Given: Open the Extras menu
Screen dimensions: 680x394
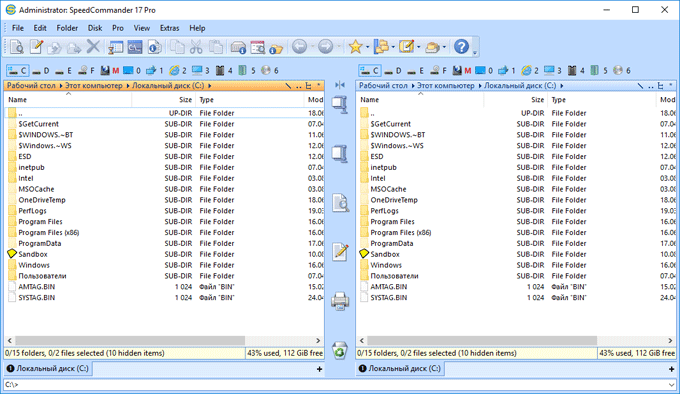Looking at the screenshot, I should tap(170, 28).
